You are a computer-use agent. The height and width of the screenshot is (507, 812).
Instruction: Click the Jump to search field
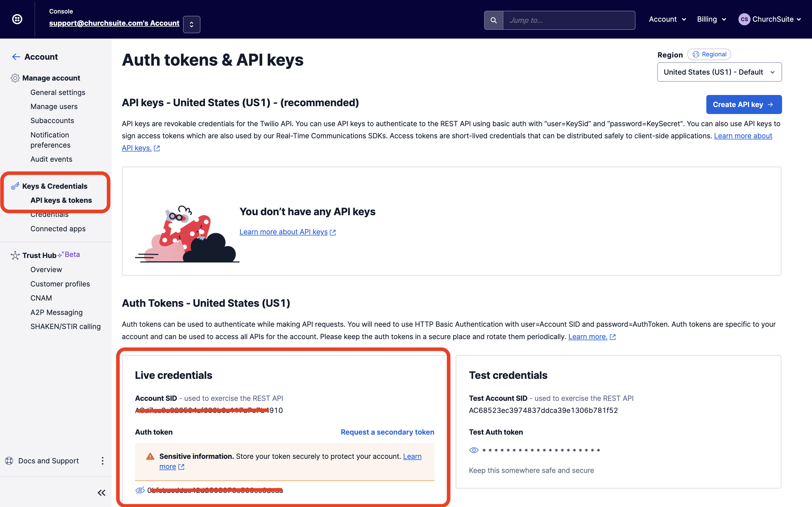coord(569,21)
